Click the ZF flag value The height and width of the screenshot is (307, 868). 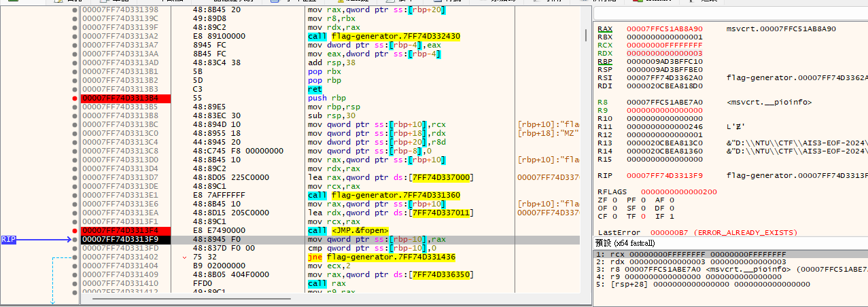[614, 200]
